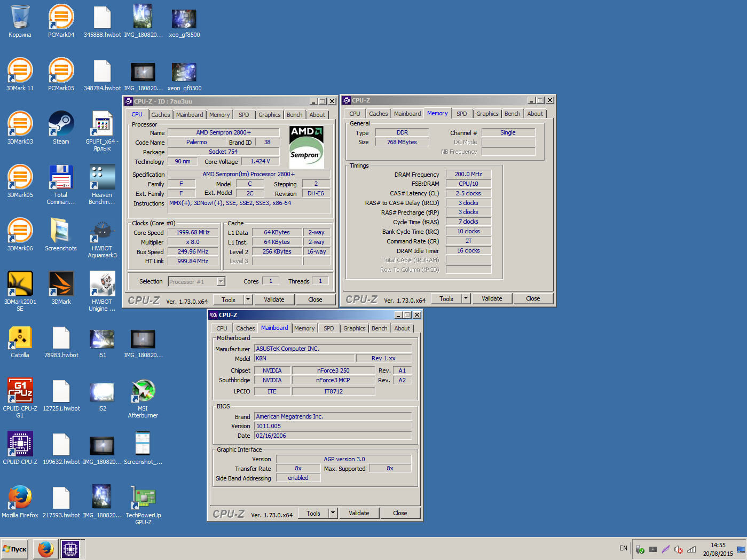Click the K8N motherboard model field

click(x=304, y=358)
